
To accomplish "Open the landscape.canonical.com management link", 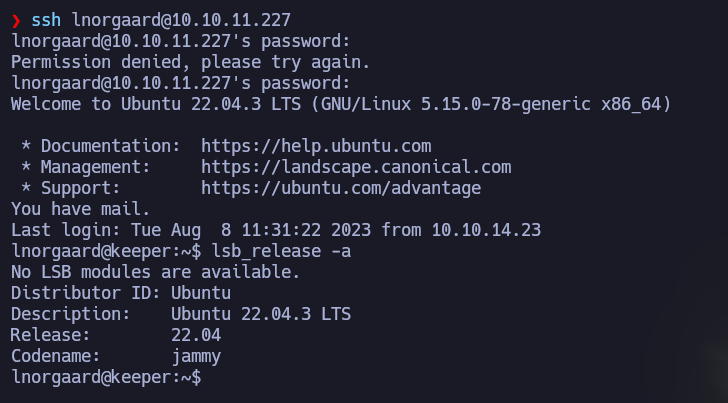I will pos(356,167).
